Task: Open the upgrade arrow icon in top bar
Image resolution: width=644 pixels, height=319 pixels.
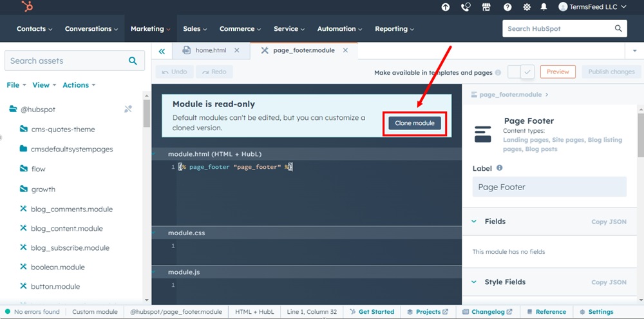Action: [446, 7]
